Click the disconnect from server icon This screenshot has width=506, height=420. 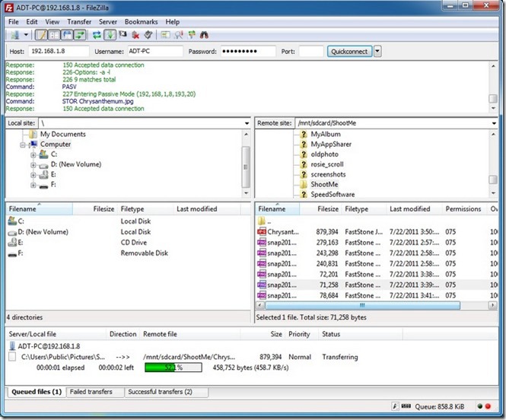tap(135, 35)
